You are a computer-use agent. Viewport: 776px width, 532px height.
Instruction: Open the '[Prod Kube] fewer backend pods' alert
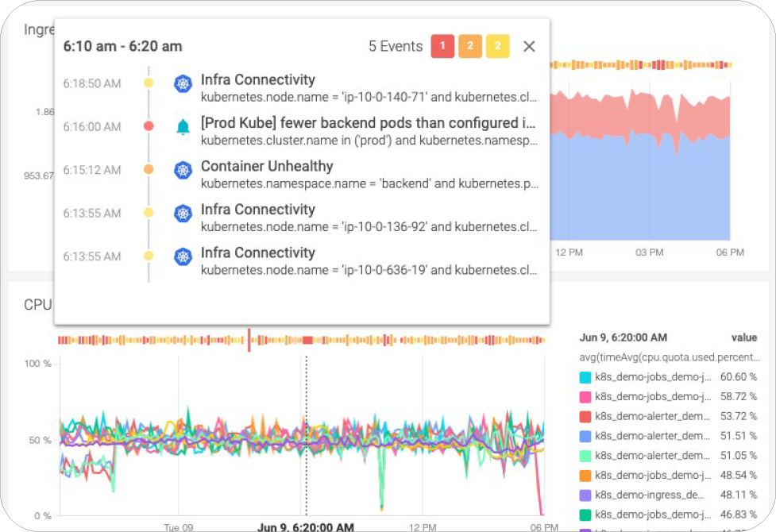coord(368,123)
